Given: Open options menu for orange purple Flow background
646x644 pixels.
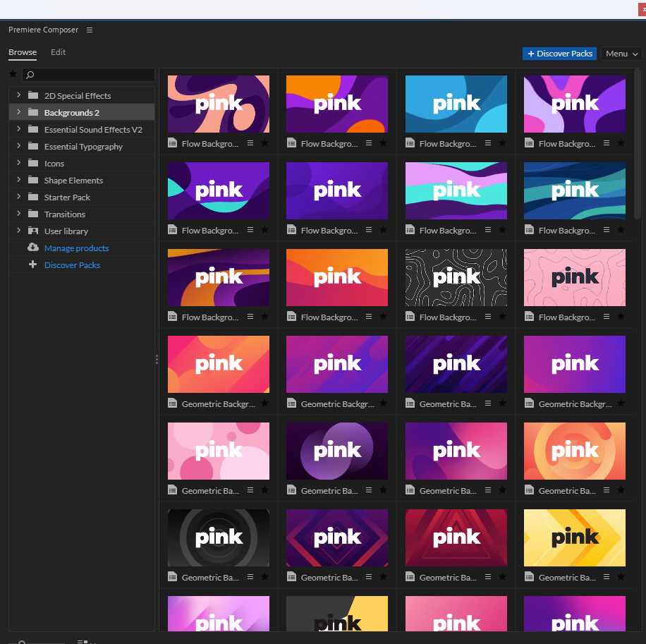Looking at the screenshot, I should tap(369, 143).
